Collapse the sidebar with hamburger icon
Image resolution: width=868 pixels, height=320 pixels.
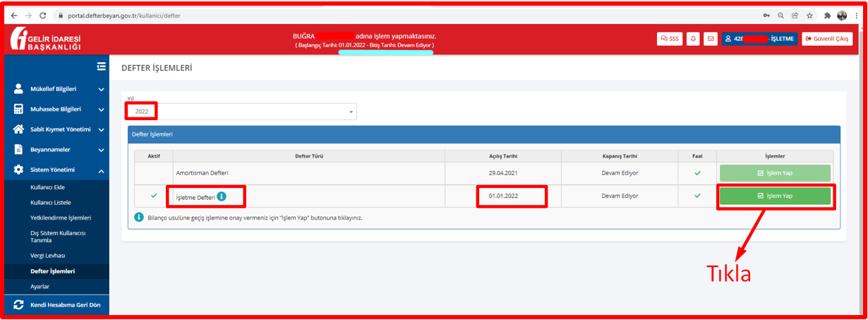coord(102,66)
